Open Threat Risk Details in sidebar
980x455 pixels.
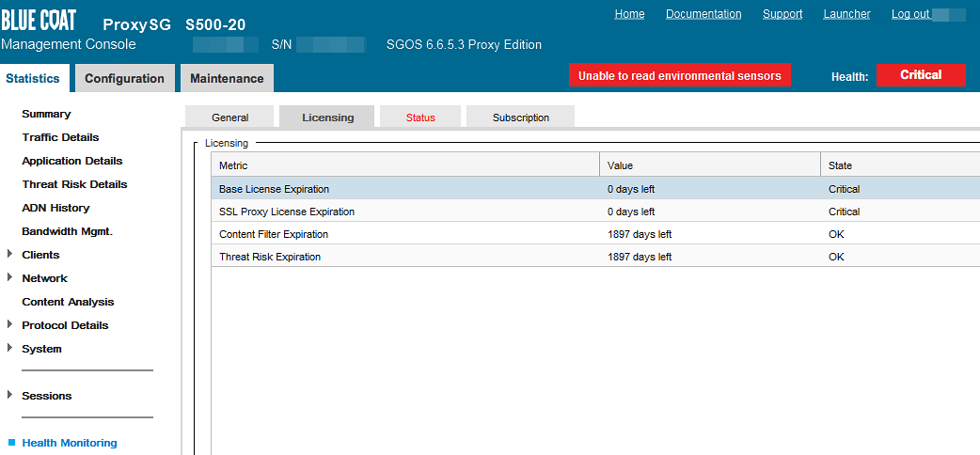74,184
